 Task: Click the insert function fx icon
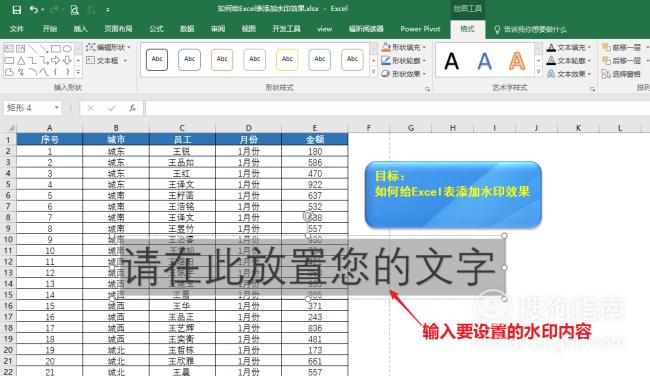pos(132,108)
